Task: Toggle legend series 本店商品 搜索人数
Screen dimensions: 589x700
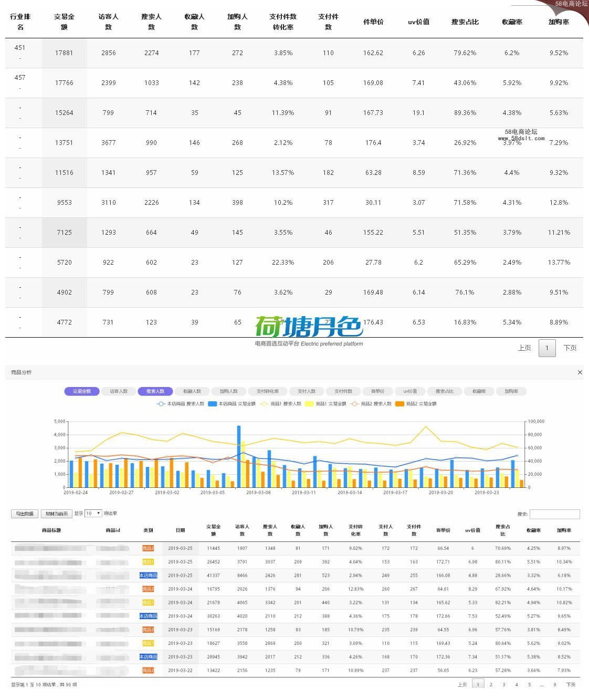Action: pyautogui.click(x=181, y=404)
